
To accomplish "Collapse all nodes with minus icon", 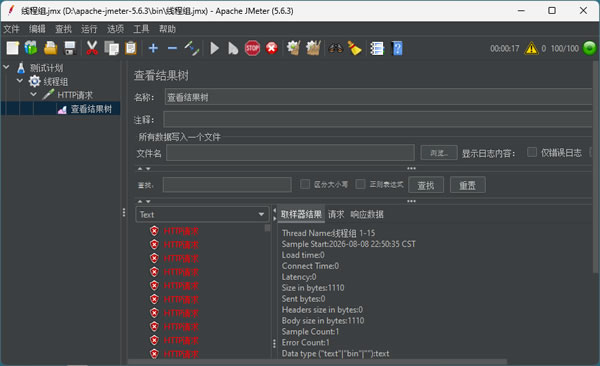I will tap(172, 48).
